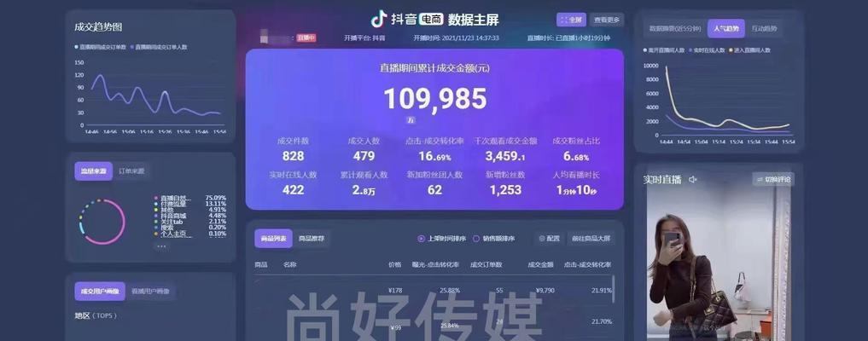Viewport: 868px width, 341px height.
Task: Click the Douyin logo icon in header
Action: (378, 19)
